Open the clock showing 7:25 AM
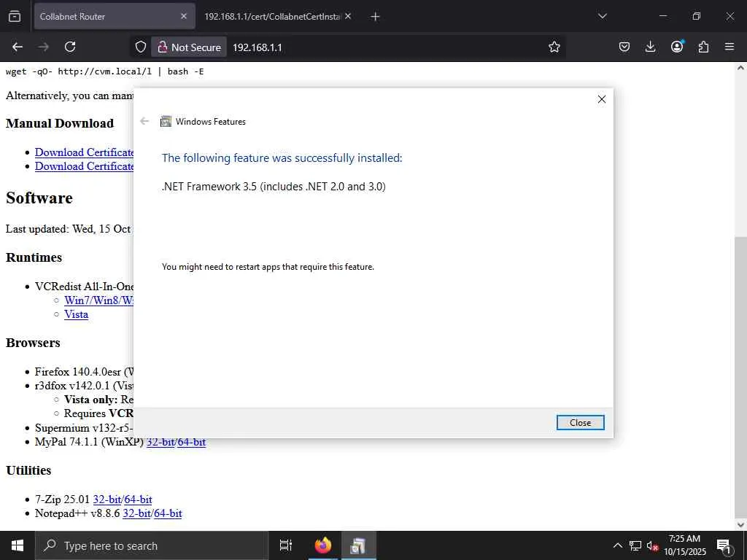747x560 pixels. coord(684,545)
